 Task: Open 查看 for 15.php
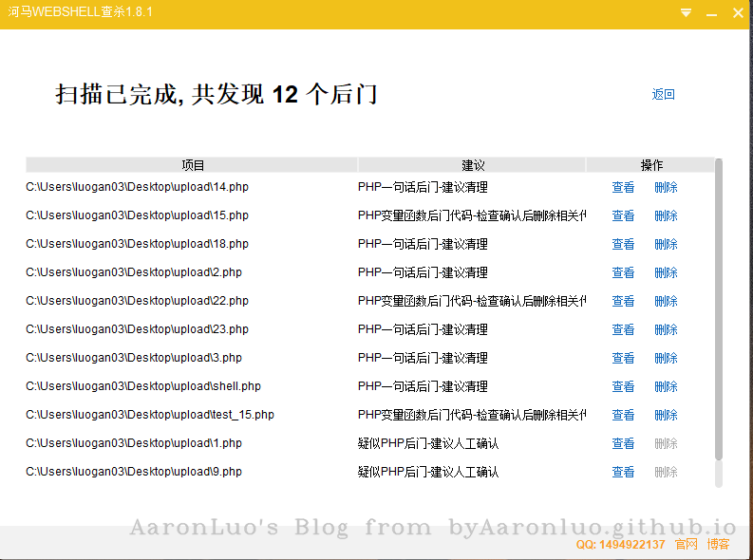pos(623,215)
